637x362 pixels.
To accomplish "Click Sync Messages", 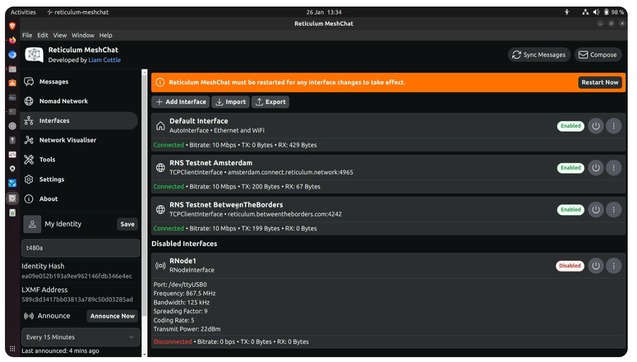I will click(539, 55).
